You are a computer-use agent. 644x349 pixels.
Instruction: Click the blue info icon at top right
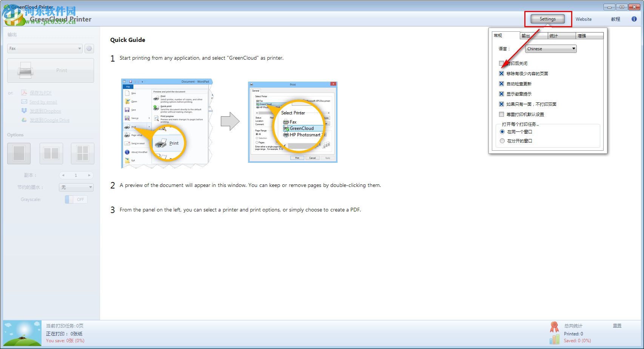(634, 19)
